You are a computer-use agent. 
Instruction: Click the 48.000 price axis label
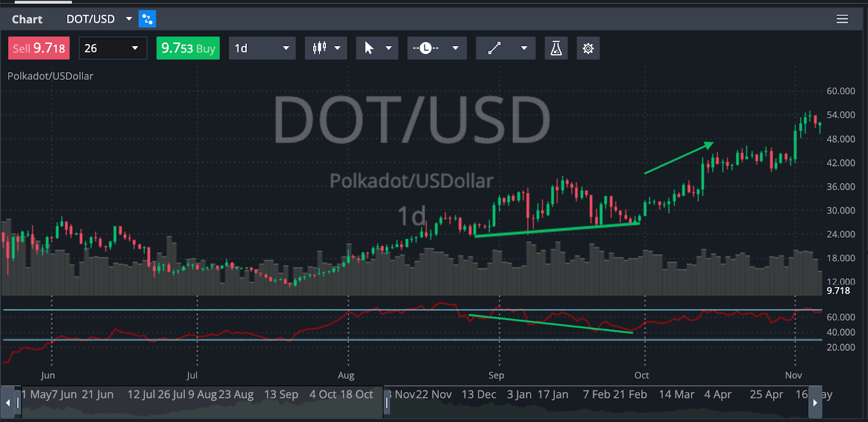(x=840, y=139)
